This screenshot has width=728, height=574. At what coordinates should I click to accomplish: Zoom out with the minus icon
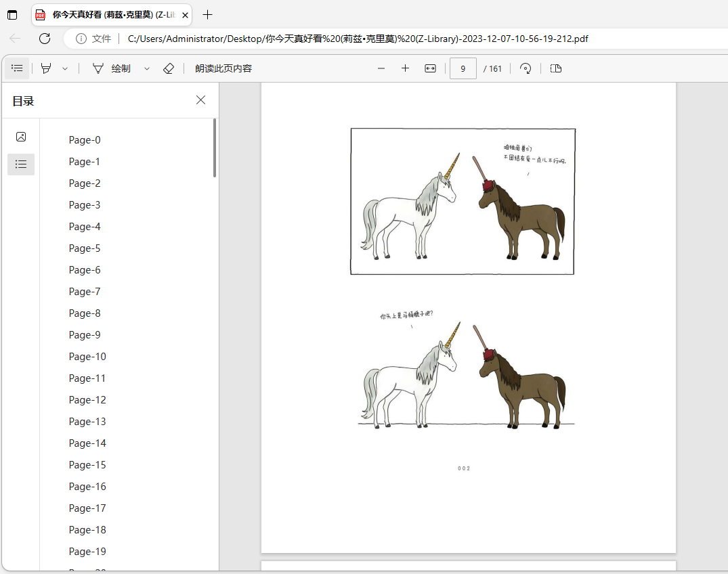pyautogui.click(x=381, y=68)
